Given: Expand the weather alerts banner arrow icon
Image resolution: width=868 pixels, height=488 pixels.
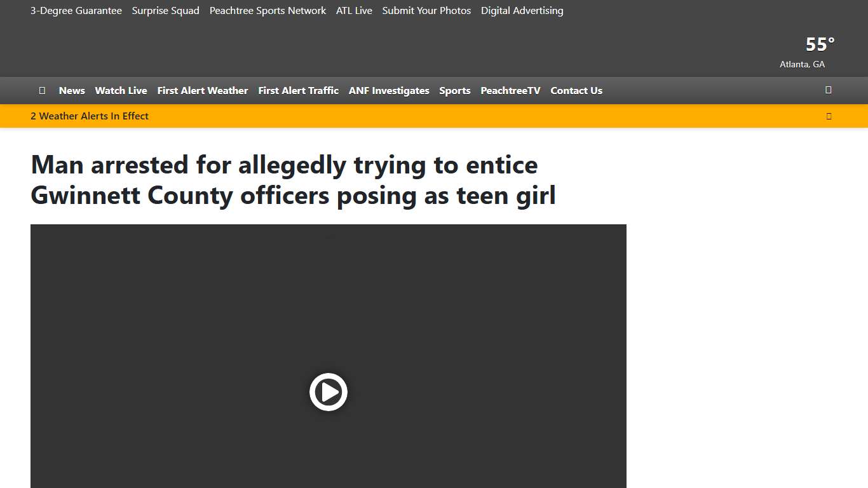Looking at the screenshot, I should 829,116.
